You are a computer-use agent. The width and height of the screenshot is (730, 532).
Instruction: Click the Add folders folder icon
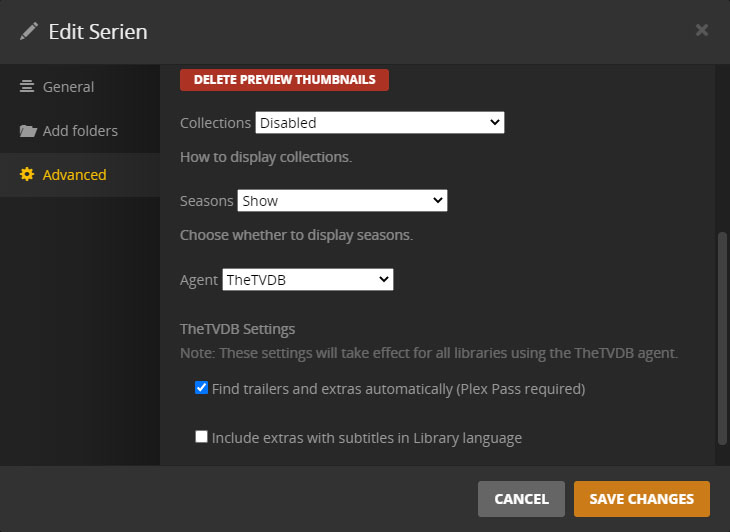coord(28,131)
